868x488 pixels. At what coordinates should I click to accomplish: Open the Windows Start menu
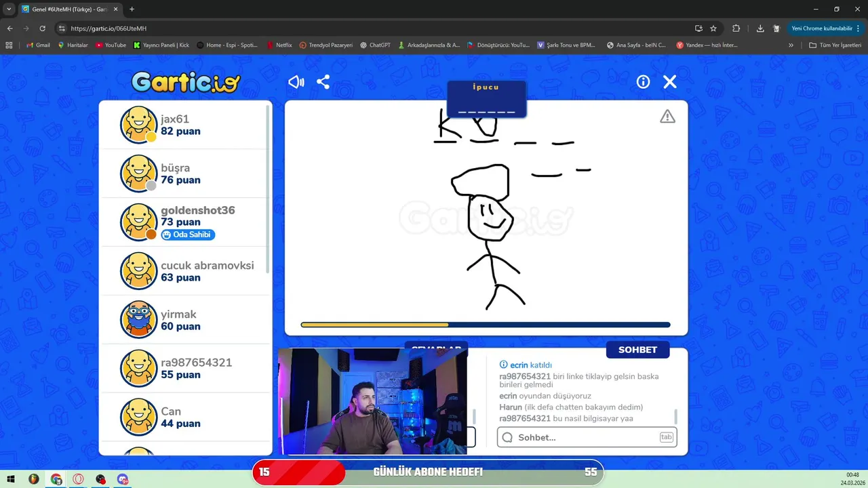11,479
